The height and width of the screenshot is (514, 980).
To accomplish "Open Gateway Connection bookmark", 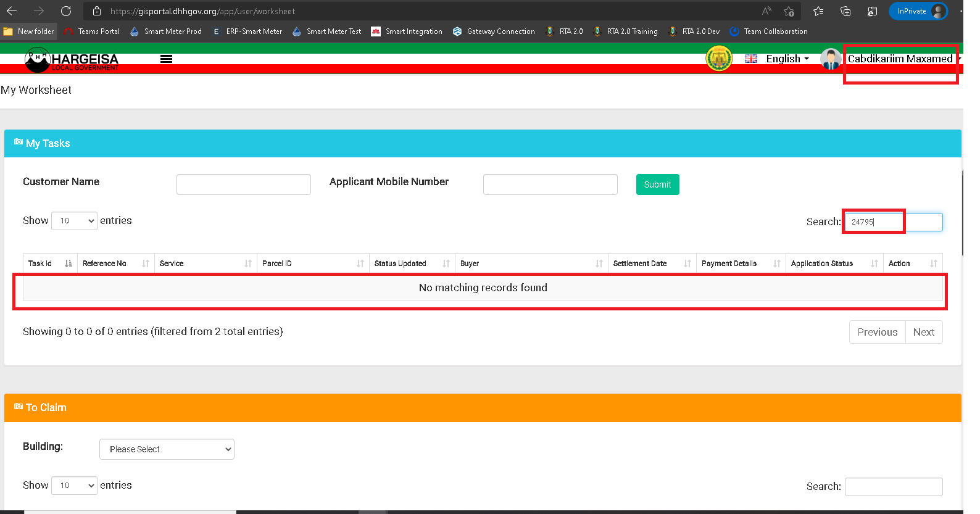I will 494,31.
